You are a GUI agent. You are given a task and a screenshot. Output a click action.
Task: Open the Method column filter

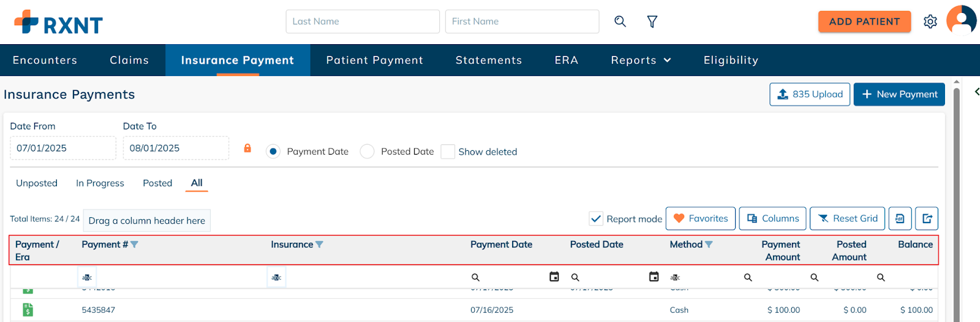[709, 244]
